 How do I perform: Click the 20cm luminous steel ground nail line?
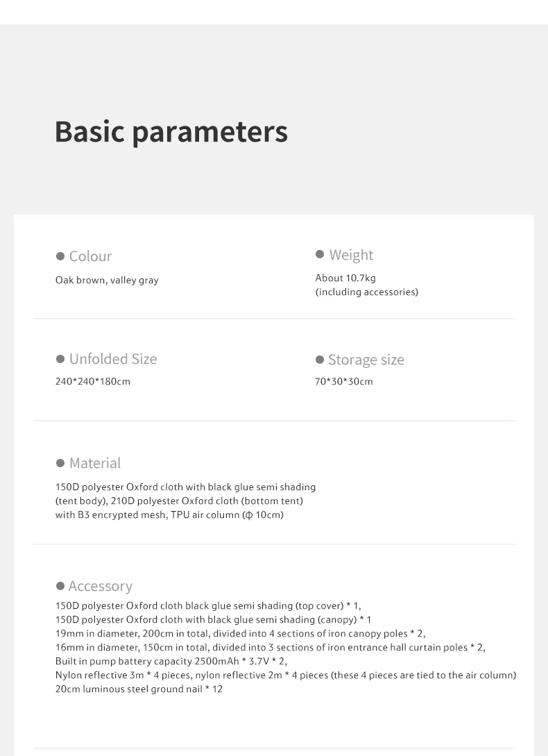pos(139,689)
